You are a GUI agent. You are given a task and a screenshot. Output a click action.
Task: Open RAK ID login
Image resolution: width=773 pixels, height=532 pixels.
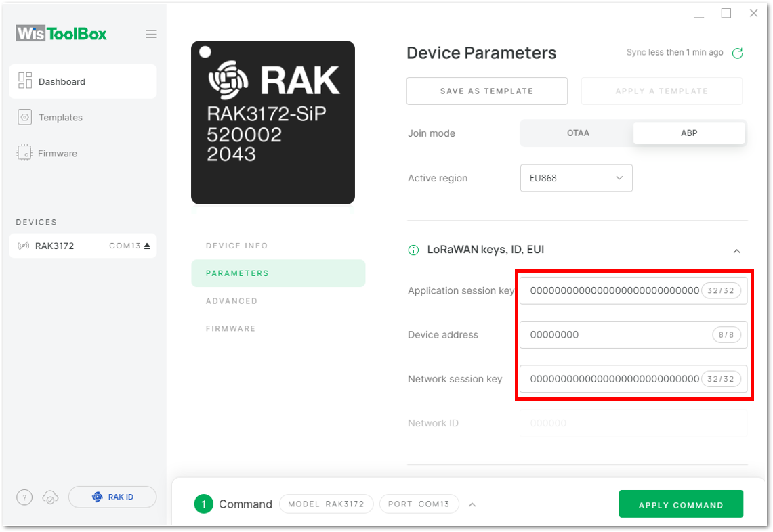(112, 497)
